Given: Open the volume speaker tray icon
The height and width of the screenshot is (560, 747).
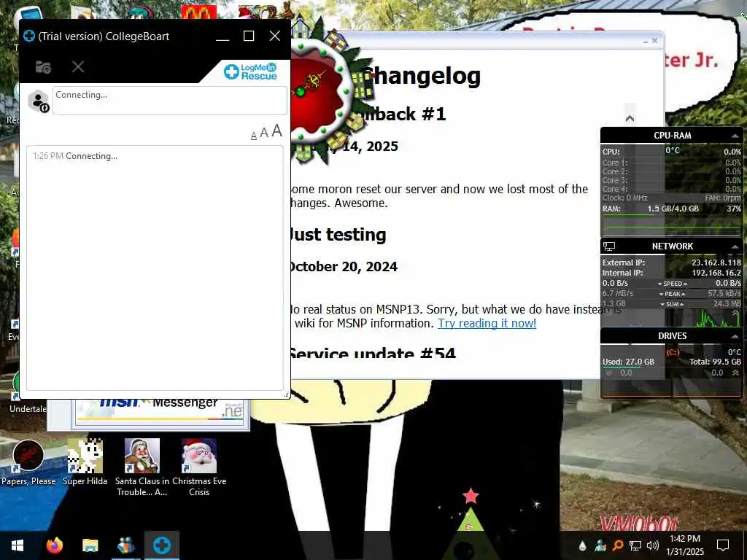Looking at the screenshot, I should click(653, 545).
